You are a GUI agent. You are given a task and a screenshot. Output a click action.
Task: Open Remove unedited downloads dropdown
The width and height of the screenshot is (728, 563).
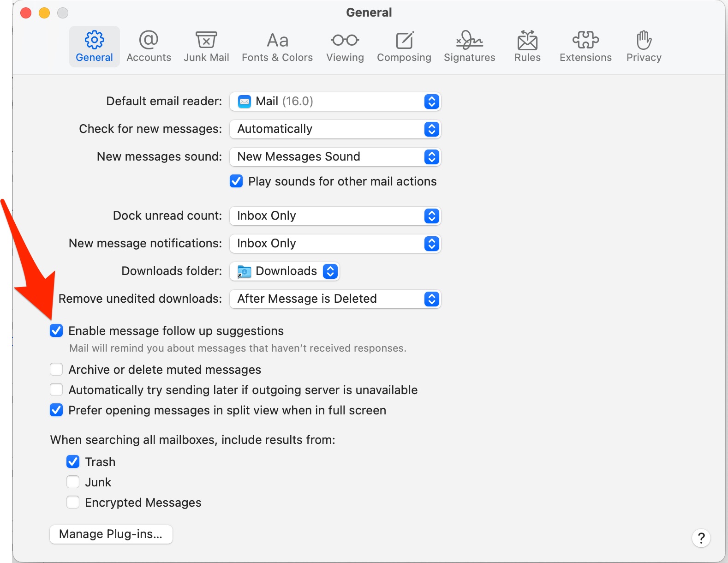tap(335, 299)
